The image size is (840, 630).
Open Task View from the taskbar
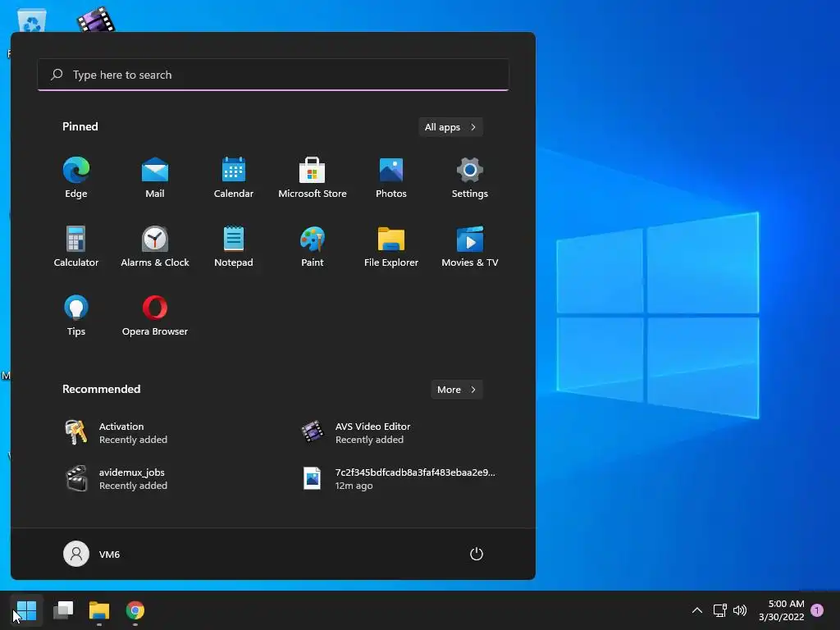[63, 610]
